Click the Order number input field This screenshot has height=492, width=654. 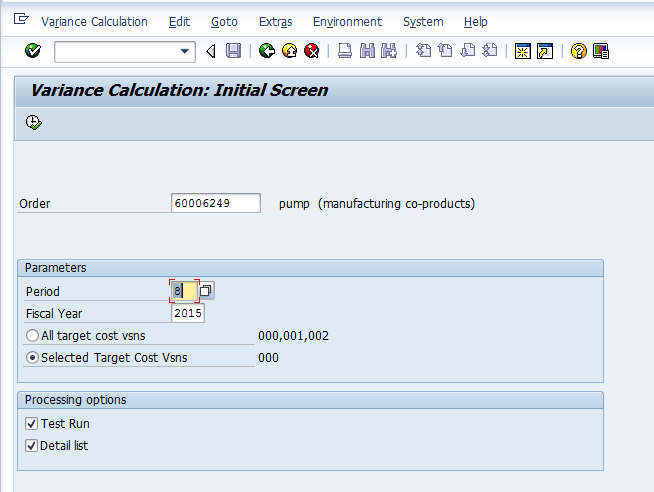click(216, 203)
